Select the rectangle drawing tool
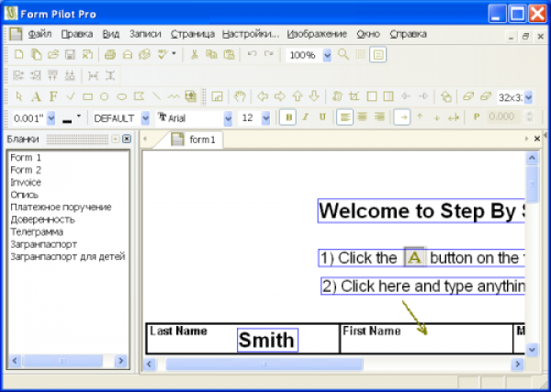Image resolution: width=551 pixels, height=392 pixels. [87, 96]
